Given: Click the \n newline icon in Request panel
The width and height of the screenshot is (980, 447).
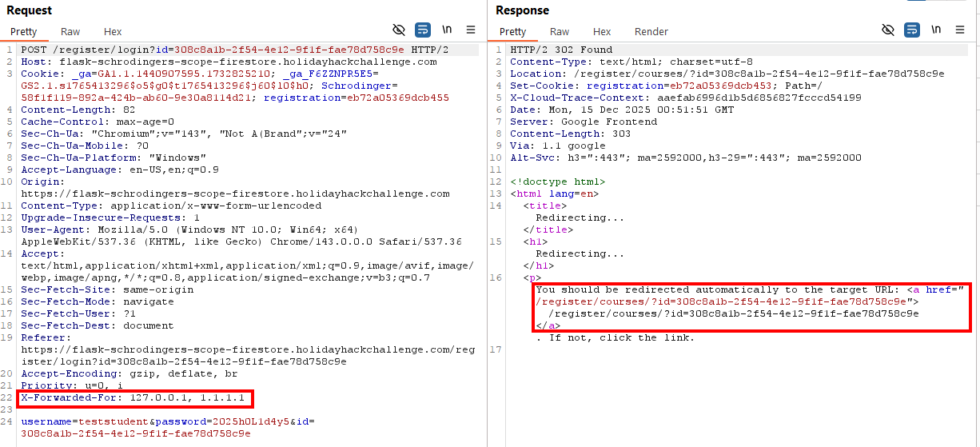Looking at the screenshot, I should [447, 30].
